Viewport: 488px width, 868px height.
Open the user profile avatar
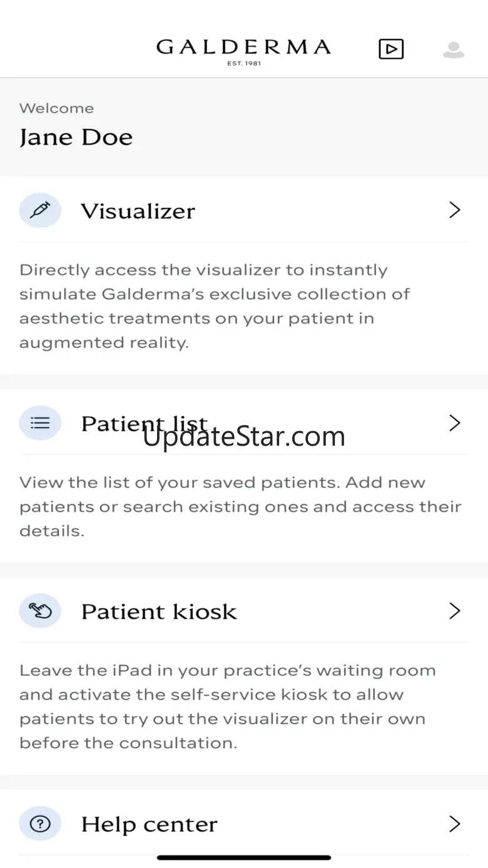(454, 49)
